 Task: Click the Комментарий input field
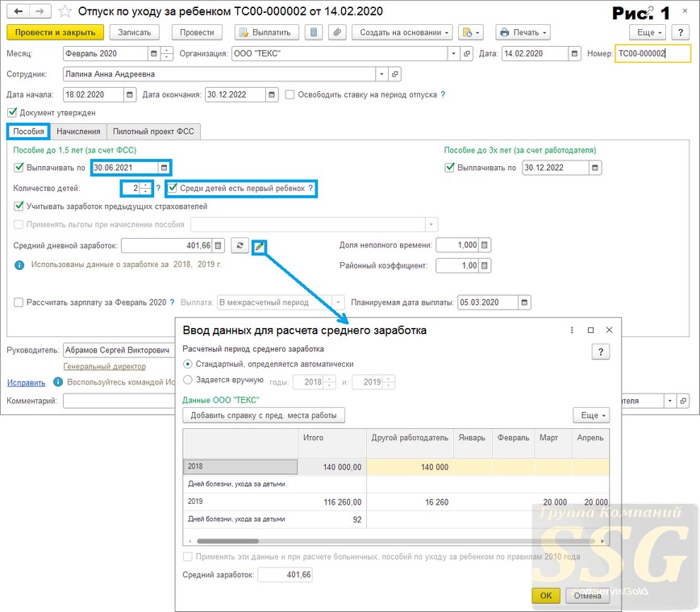tap(119, 401)
